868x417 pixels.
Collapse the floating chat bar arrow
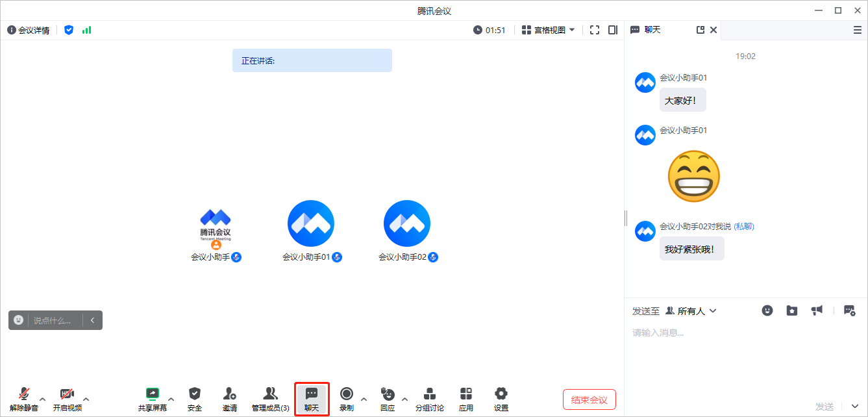tap(93, 320)
